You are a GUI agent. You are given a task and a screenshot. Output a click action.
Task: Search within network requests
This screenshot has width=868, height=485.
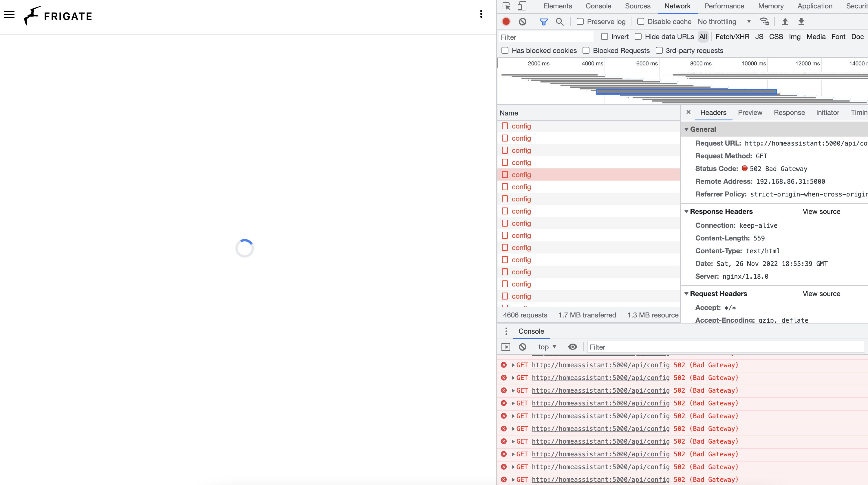[560, 21]
